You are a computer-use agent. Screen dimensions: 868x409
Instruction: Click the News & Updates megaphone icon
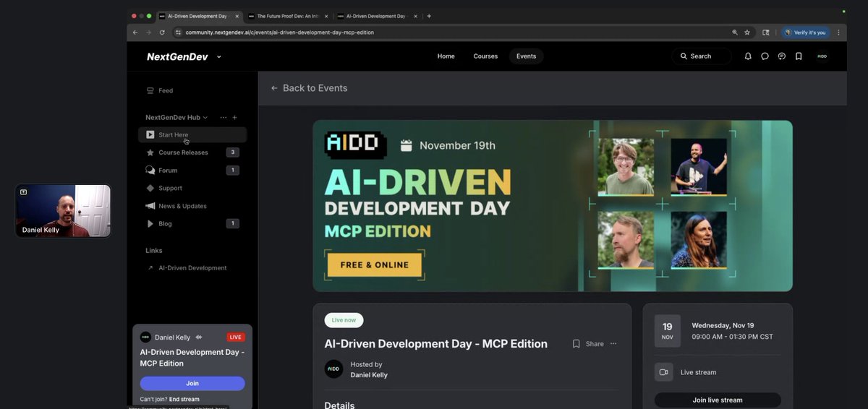click(x=150, y=206)
